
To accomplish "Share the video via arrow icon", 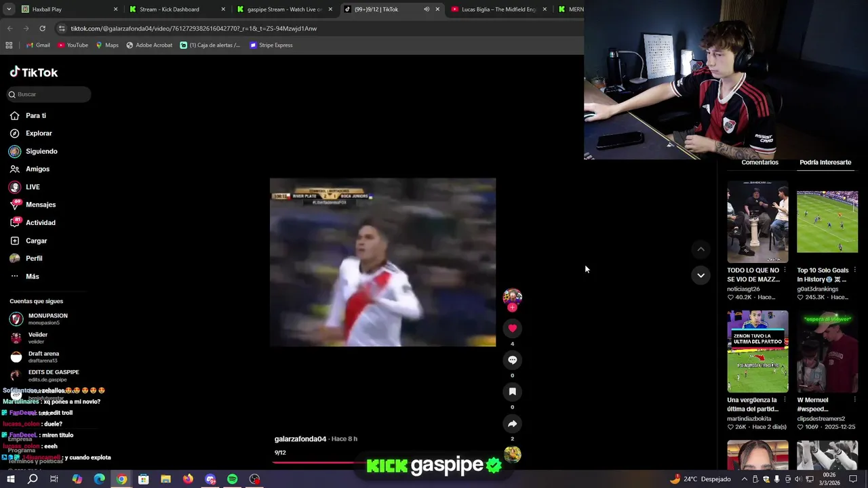I will 512,424.
